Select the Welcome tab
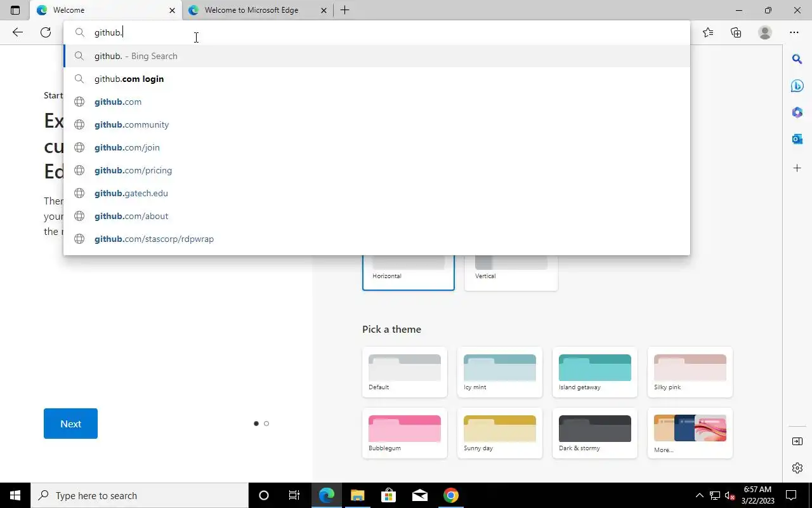The width and height of the screenshot is (812, 508). (x=106, y=10)
